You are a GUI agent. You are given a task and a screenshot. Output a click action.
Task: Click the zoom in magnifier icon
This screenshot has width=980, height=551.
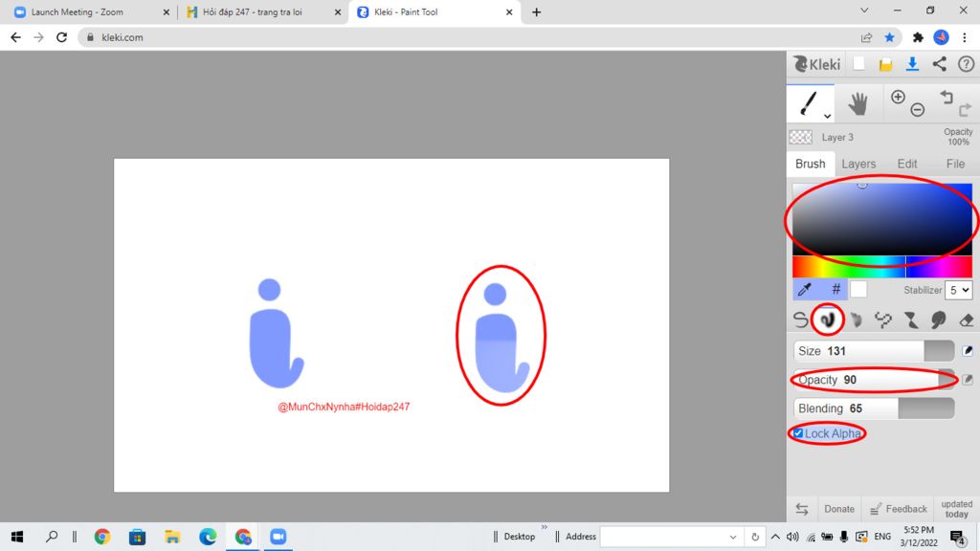[x=898, y=98]
